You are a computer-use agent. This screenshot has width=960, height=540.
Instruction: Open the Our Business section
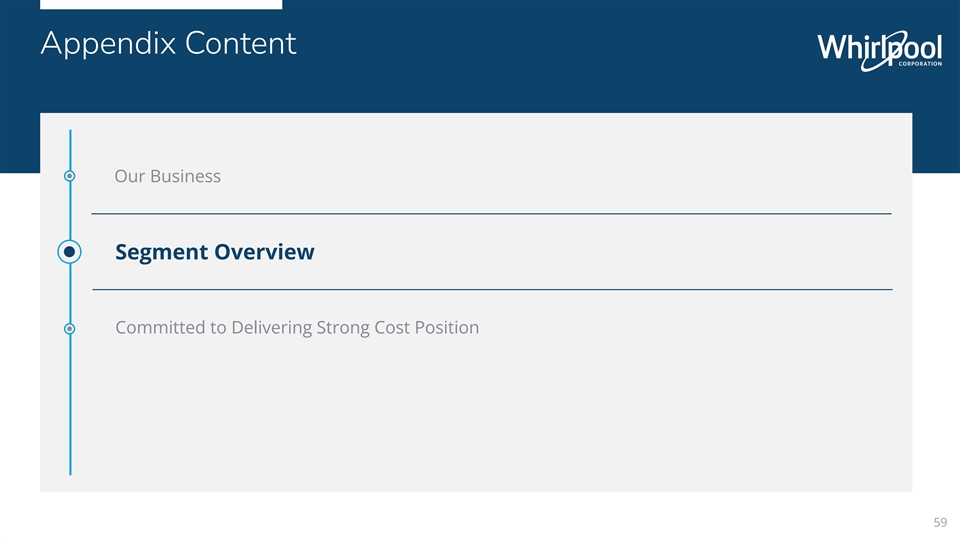[167, 177]
